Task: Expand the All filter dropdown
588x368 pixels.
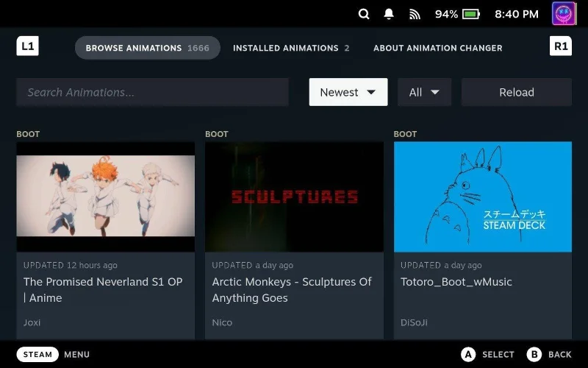Action: click(x=424, y=92)
